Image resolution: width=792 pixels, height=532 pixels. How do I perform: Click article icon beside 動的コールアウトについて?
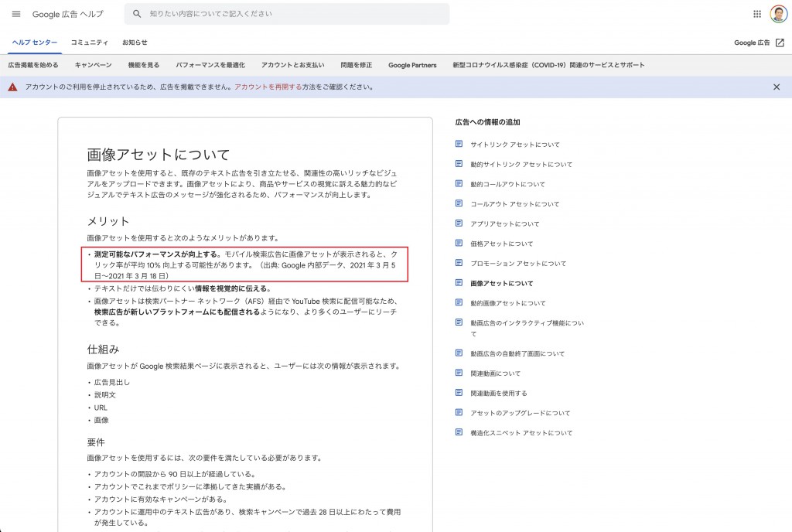point(459,184)
